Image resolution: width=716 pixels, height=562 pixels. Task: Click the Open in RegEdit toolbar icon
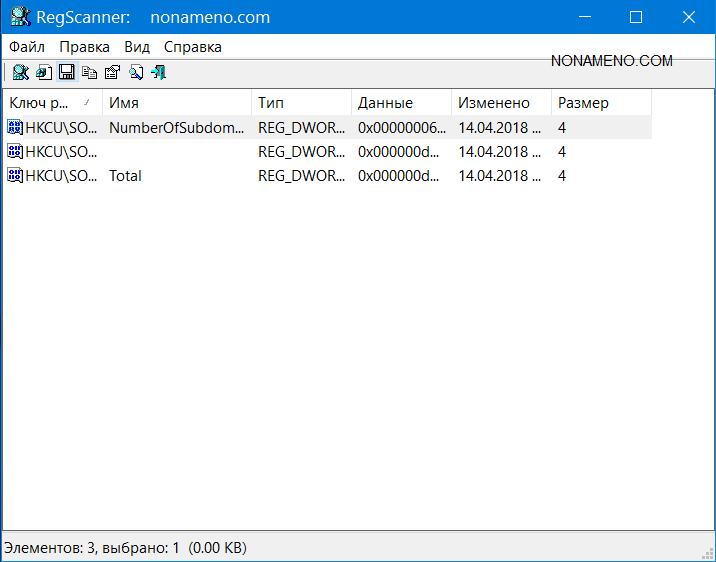tap(43, 72)
